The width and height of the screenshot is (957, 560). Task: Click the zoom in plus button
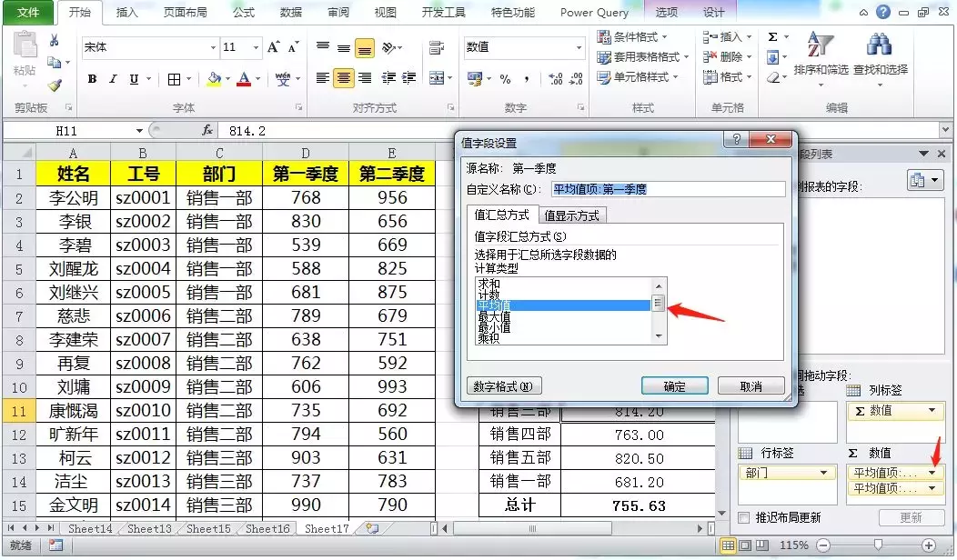(x=929, y=545)
